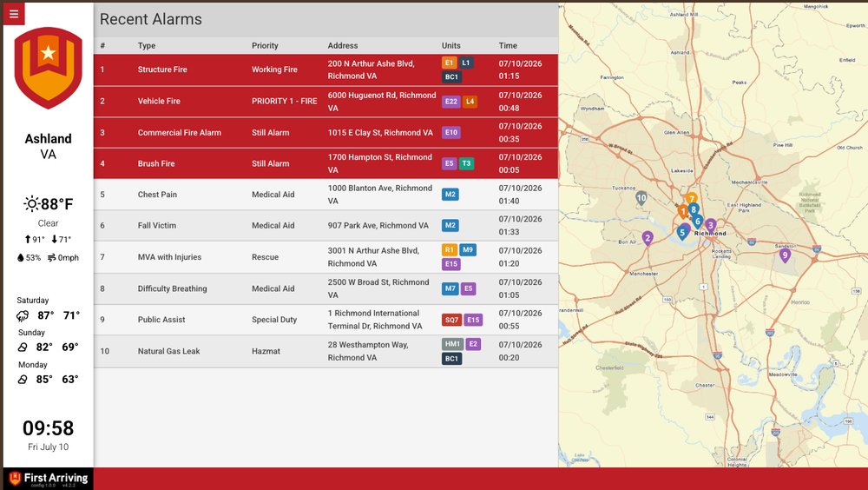The height and width of the screenshot is (490, 868).
Task: Click Monday's cloudy forecast icon
Action: (x=23, y=379)
